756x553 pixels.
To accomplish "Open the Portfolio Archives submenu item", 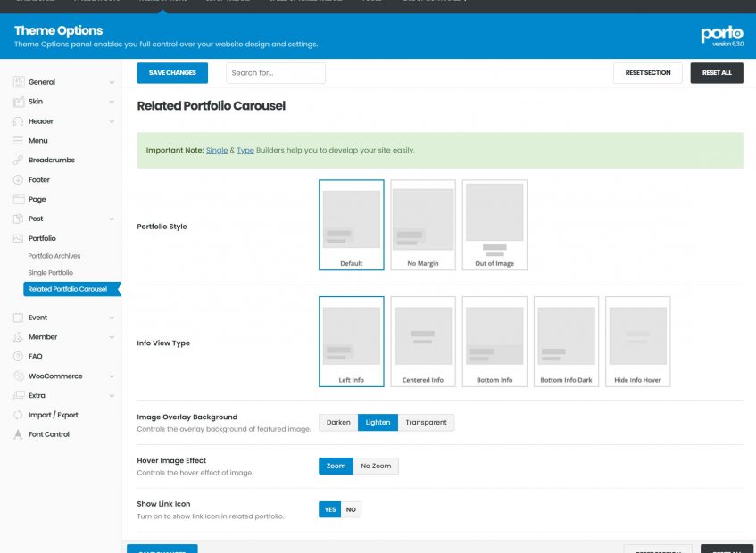I will tap(54, 256).
